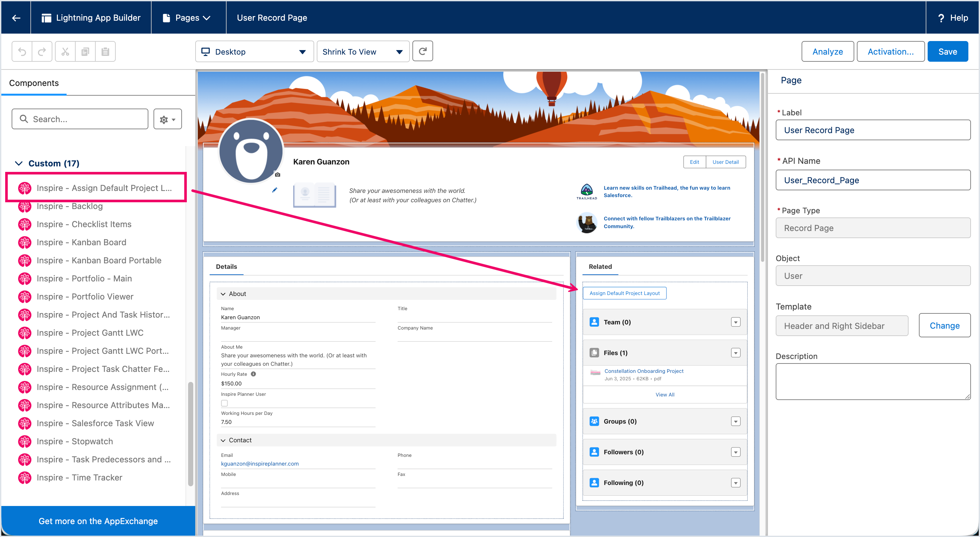
Task: Select the Related tab
Action: tap(600, 267)
